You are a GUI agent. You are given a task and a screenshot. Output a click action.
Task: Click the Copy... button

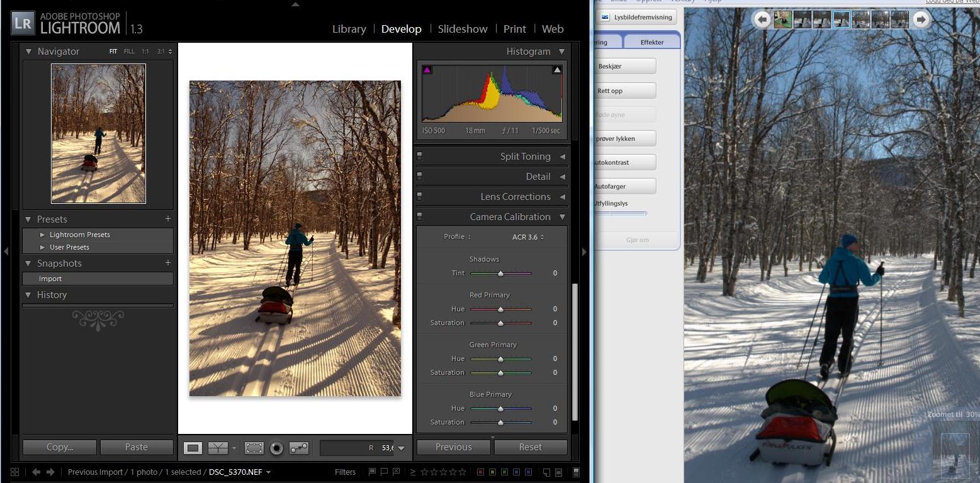60,447
